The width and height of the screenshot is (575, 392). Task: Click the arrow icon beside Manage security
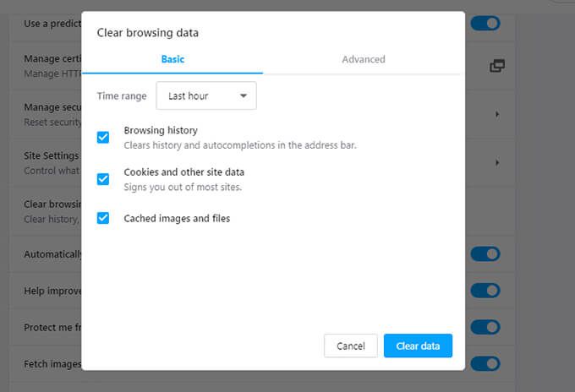coord(497,114)
